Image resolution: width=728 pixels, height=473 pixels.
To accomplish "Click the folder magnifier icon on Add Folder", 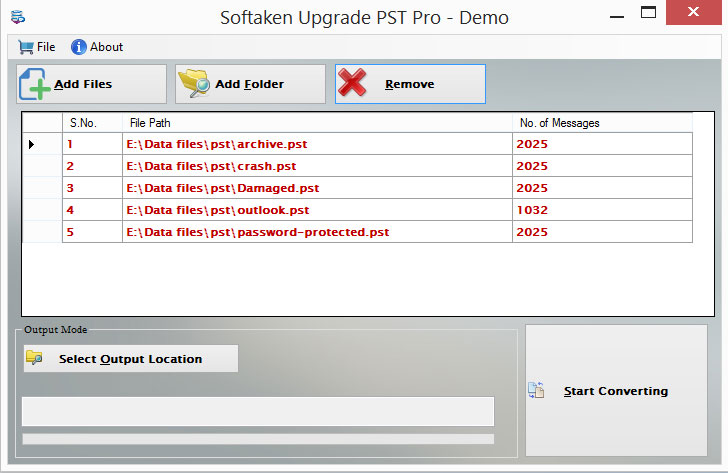I will click(194, 84).
